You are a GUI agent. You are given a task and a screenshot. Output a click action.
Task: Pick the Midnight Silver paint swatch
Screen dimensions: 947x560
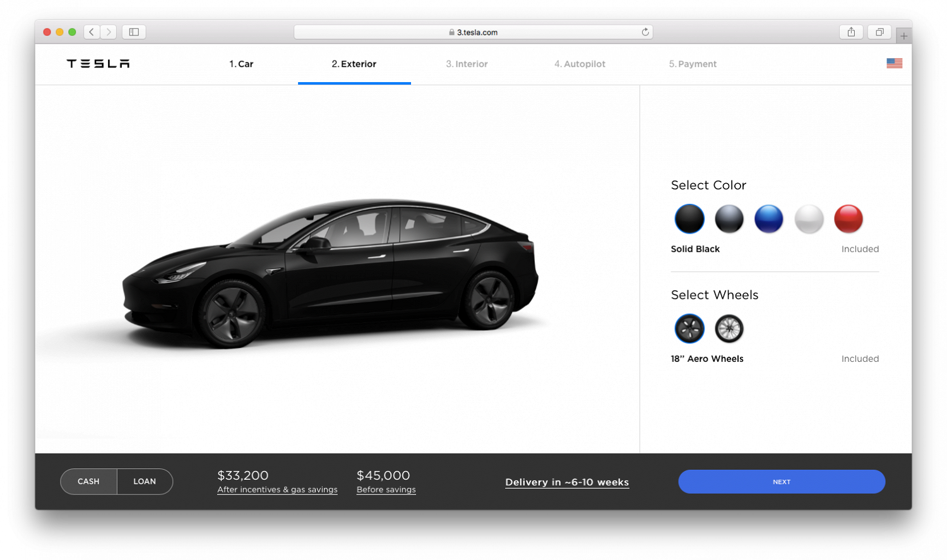(x=729, y=219)
